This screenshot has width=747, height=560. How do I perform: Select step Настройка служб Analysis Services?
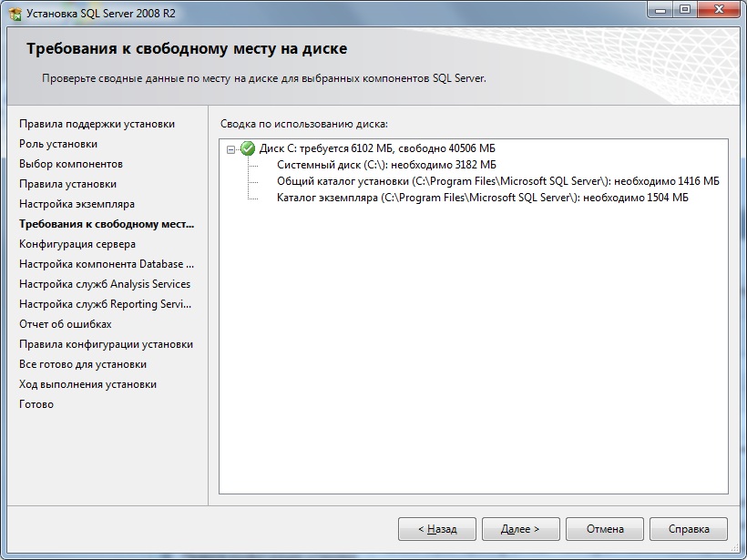coord(105,284)
